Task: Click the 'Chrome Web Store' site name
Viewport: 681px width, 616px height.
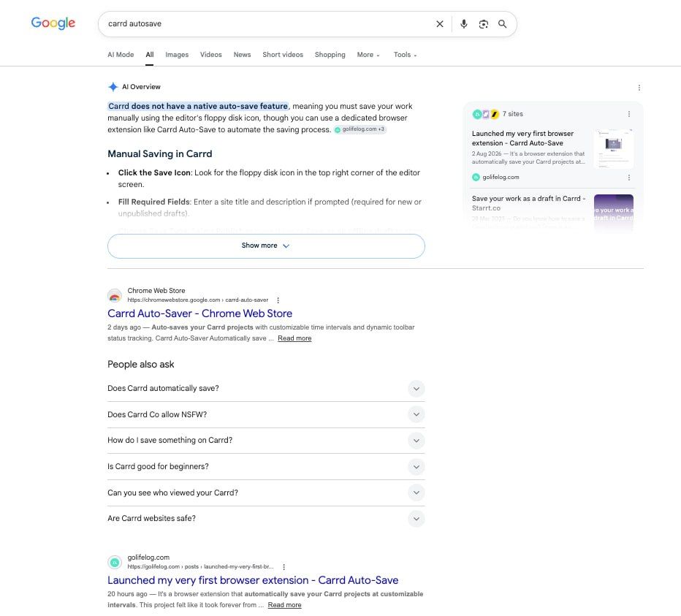Action: click(156, 291)
